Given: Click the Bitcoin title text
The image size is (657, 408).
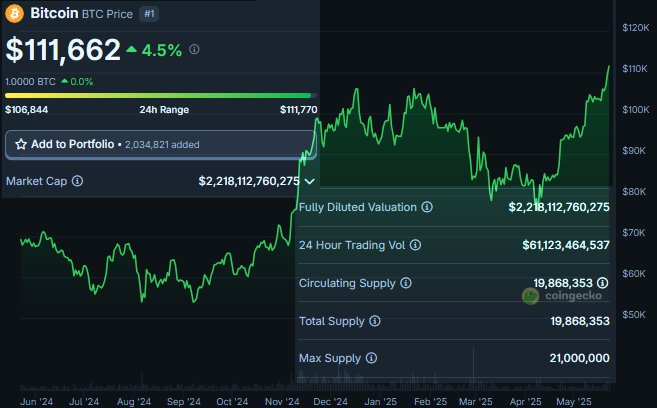Looking at the screenshot, I should click(x=54, y=13).
